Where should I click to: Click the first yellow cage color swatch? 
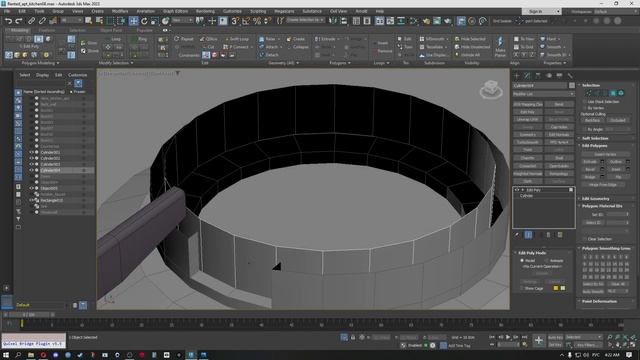click(x=556, y=288)
